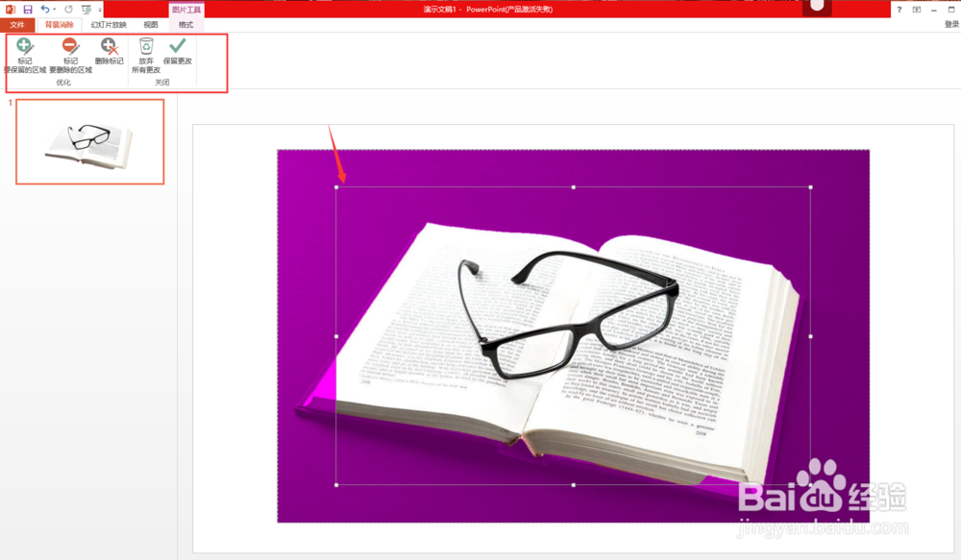This screenshot has width=961, height=560.
Task: Apply Keep Changes (保留更改) checkmark
Action: coord(178,52)
